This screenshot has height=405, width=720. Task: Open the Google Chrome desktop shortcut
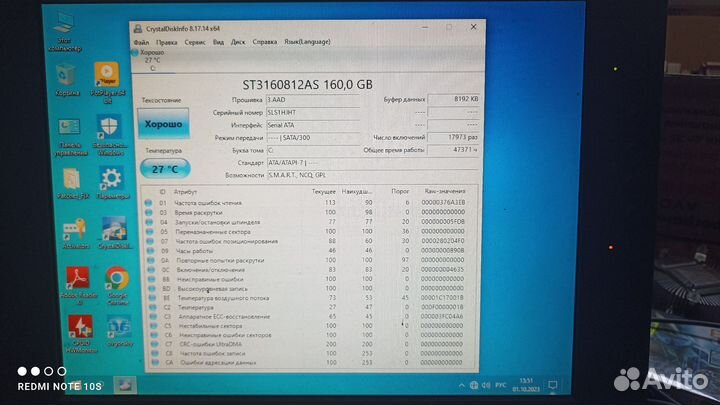tap(117, 286)
